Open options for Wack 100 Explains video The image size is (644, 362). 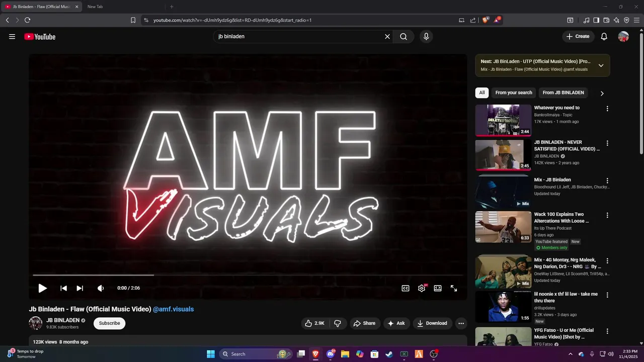[607, 215]
